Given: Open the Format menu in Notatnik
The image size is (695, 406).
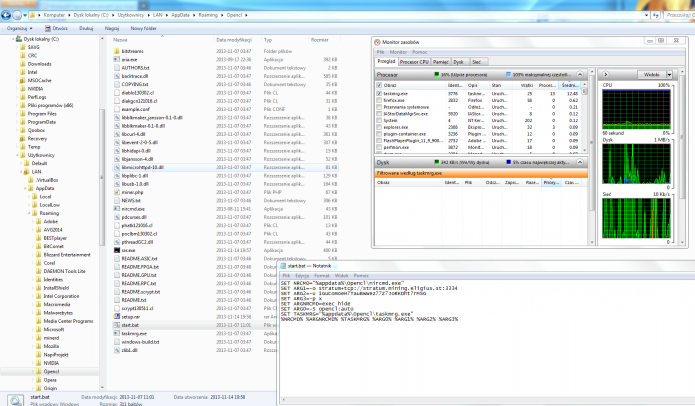Looking at the screenshot, I should coord(322,276).
